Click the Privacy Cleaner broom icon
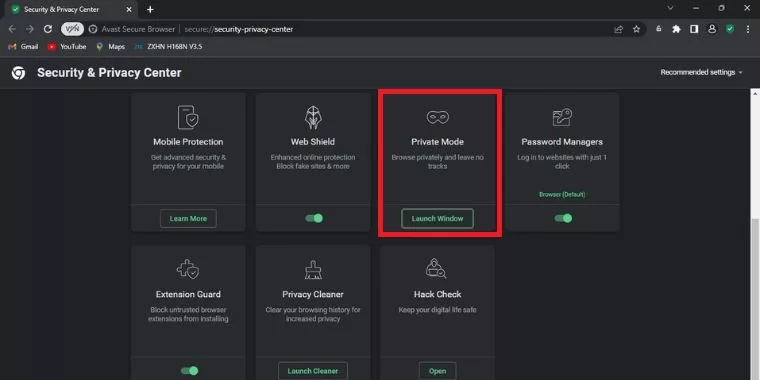The height and width of the screenshot is (380, 760). 313,269
